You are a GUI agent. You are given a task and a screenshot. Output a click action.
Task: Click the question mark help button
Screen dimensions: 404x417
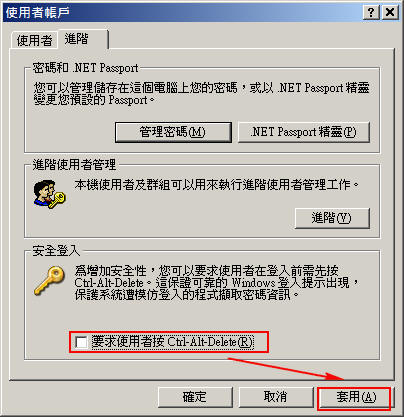click(x=371, y=13)
